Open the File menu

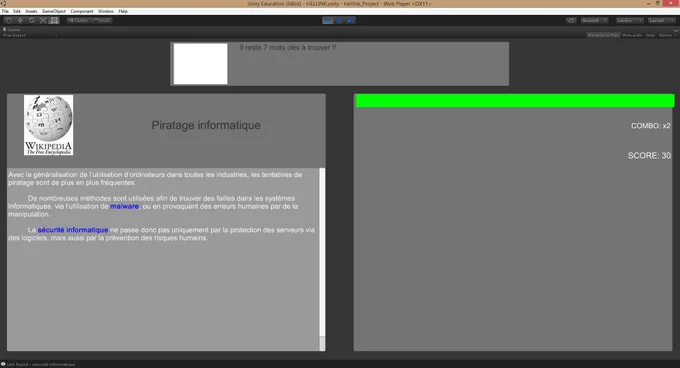pos(5,11)
